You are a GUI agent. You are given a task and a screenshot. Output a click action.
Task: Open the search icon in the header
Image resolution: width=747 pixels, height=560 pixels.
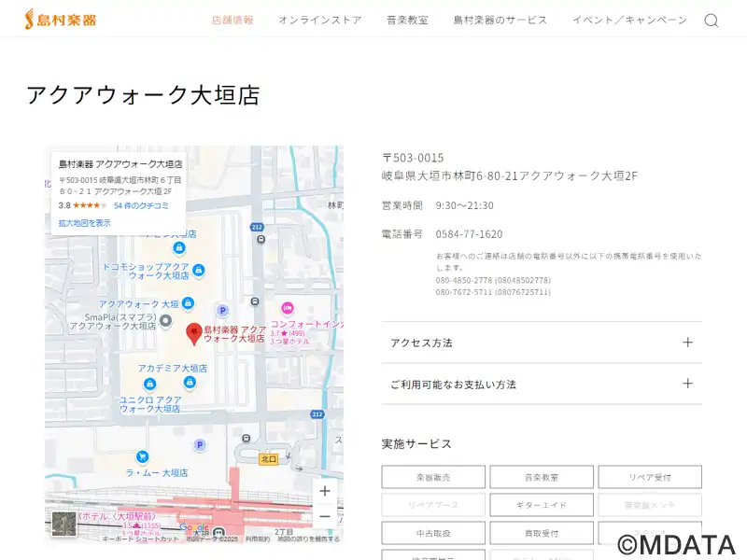tap(712, 21)
